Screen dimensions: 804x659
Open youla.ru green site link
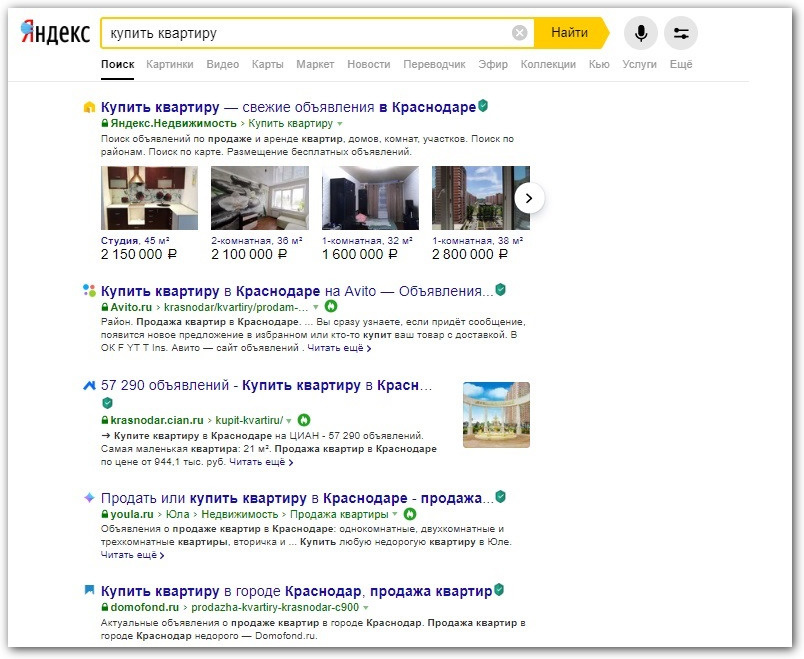pos(132,514)
